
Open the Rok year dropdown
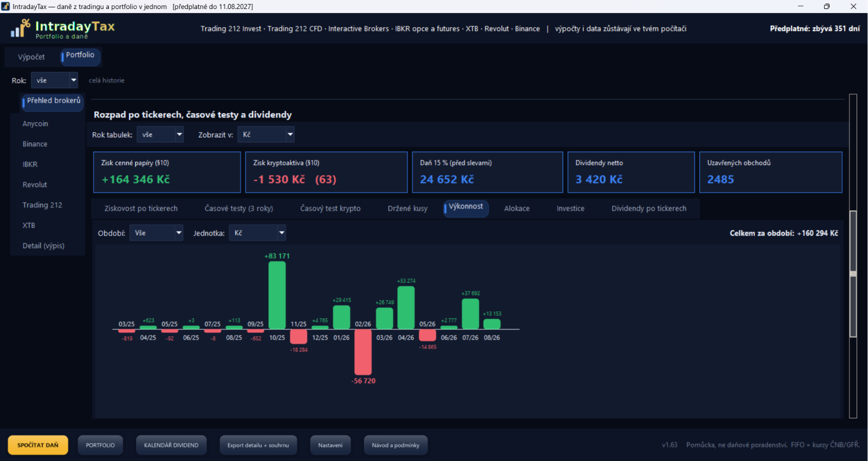pyautogui.click(x=54, y=80)
